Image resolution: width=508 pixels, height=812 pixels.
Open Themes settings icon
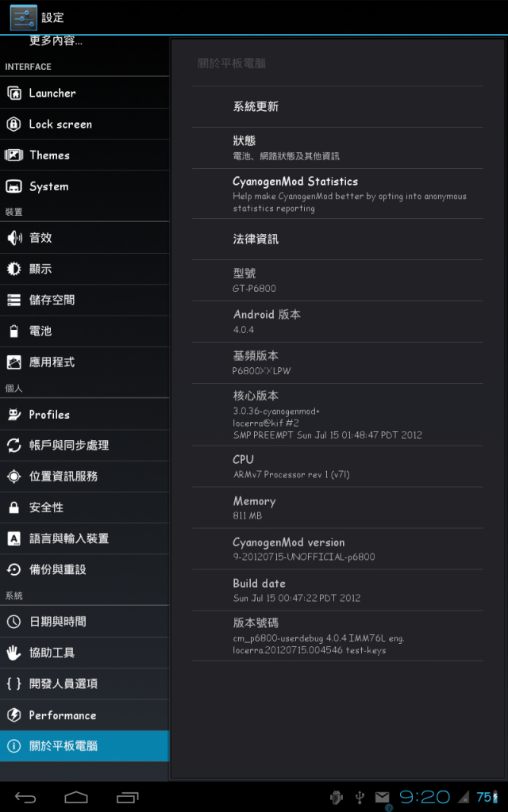14,155
